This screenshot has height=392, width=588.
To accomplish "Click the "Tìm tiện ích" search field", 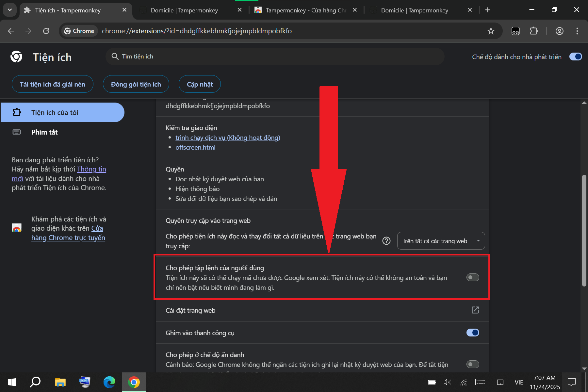I will point(274,57).
